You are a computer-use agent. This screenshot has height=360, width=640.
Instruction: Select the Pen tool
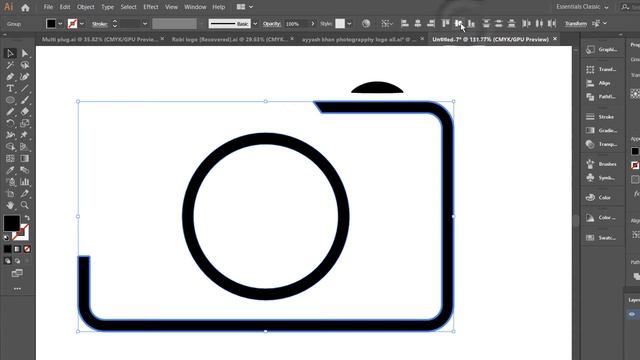10,77
